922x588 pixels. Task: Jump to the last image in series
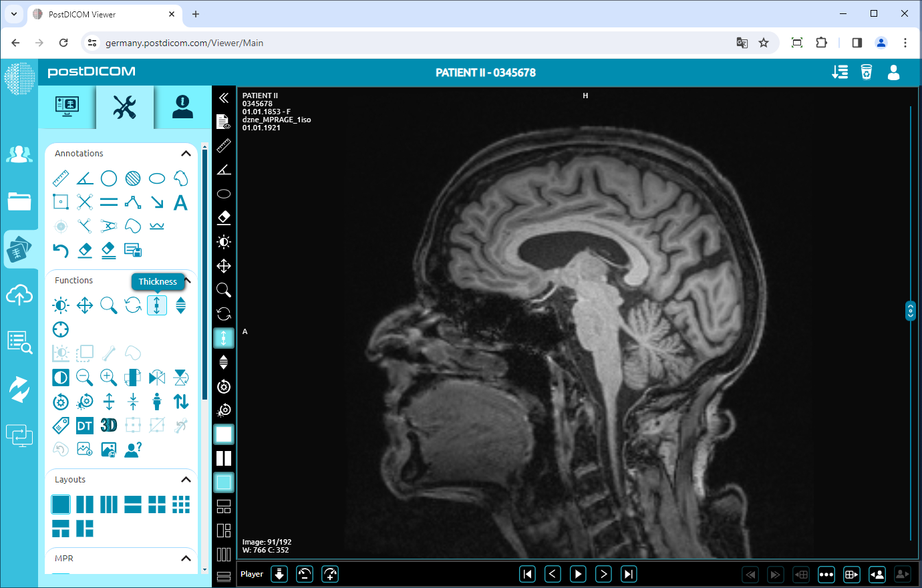coord(628,573)
